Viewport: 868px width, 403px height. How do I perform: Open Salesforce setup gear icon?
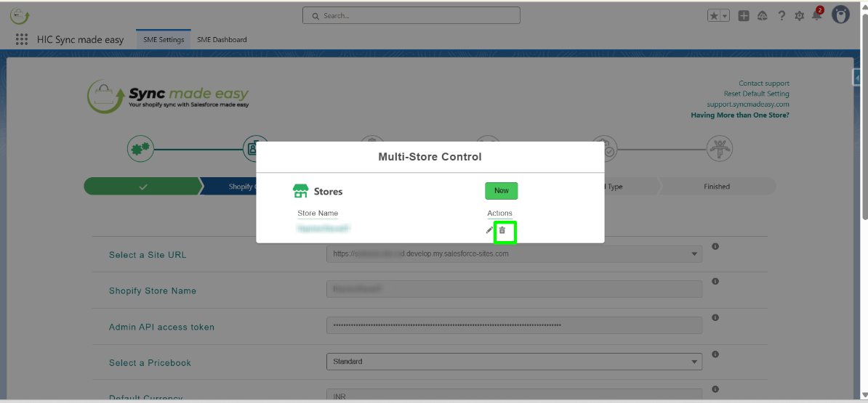[799, 16]
